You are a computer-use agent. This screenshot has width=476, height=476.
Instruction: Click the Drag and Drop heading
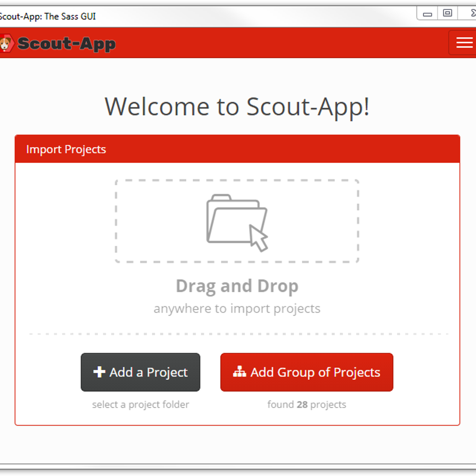[x=237, y=286]
